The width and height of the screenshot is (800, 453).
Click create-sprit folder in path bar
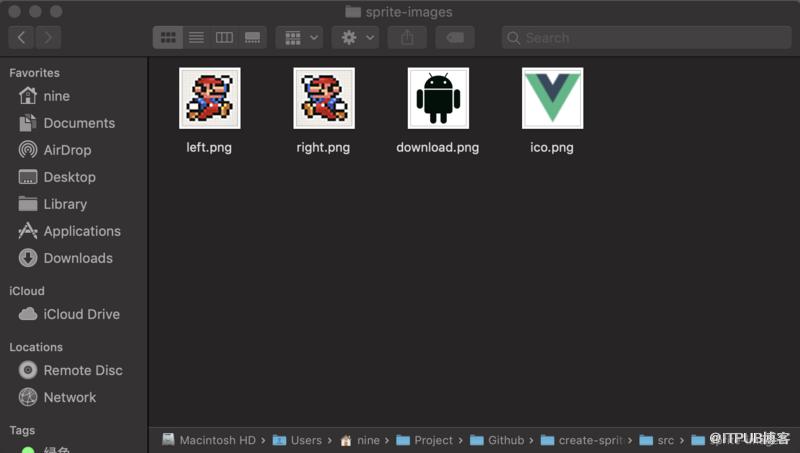click(582, 440)
